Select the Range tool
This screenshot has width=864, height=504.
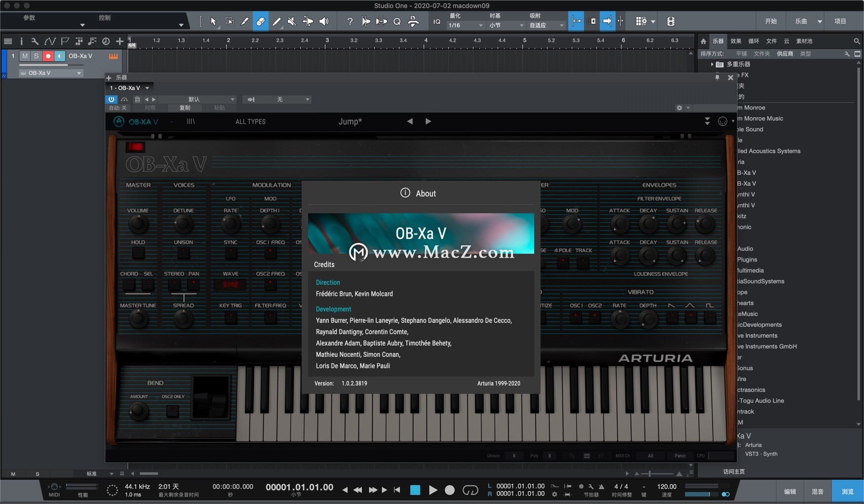point(230,21)
